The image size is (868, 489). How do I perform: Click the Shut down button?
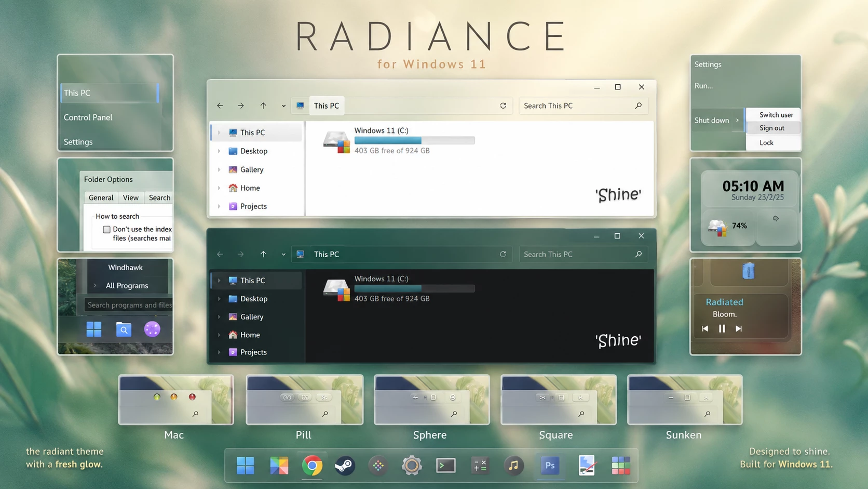712,120
